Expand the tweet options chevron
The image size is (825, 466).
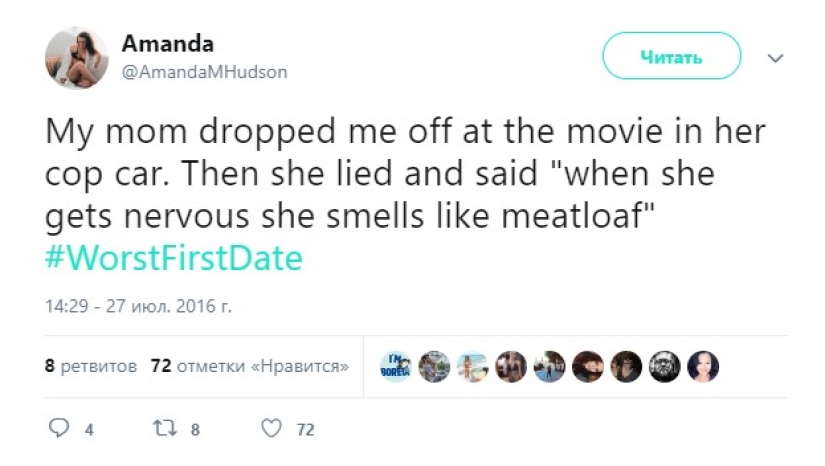click(775, 58)
